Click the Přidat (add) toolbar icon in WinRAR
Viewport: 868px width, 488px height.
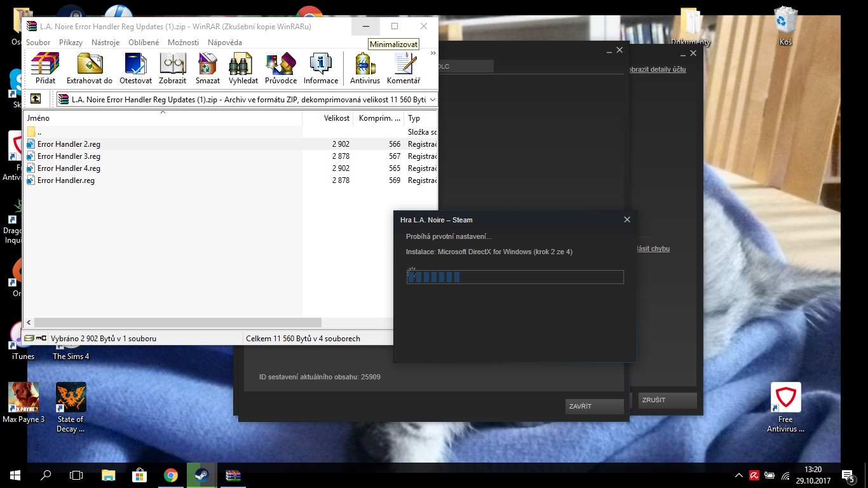point(45,68)
